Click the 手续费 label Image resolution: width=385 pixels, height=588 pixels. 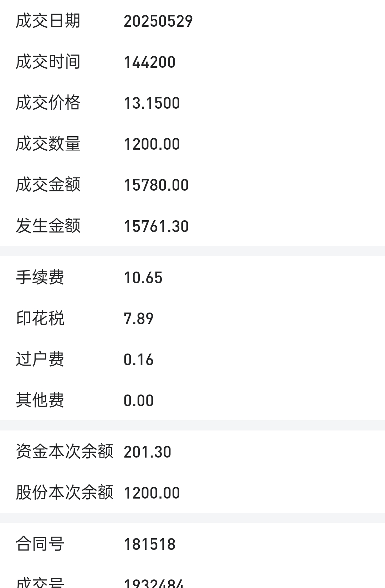pos(40,277)
